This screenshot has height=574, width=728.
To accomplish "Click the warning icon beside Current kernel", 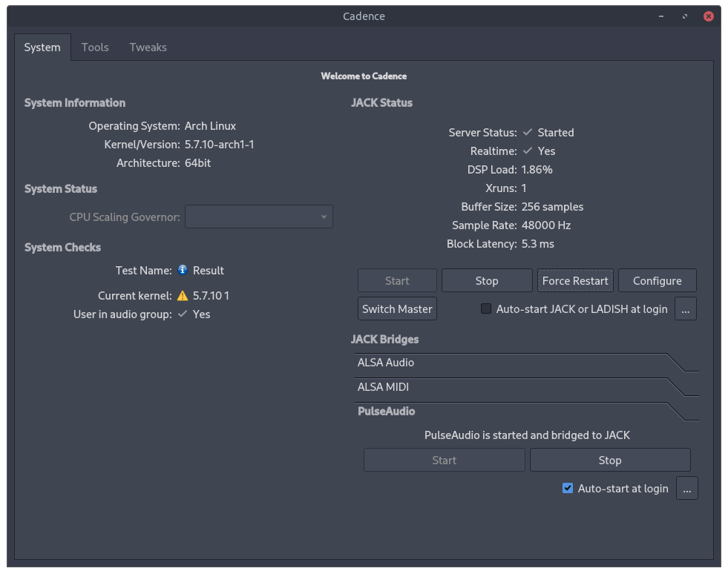I will click(183, 296).
